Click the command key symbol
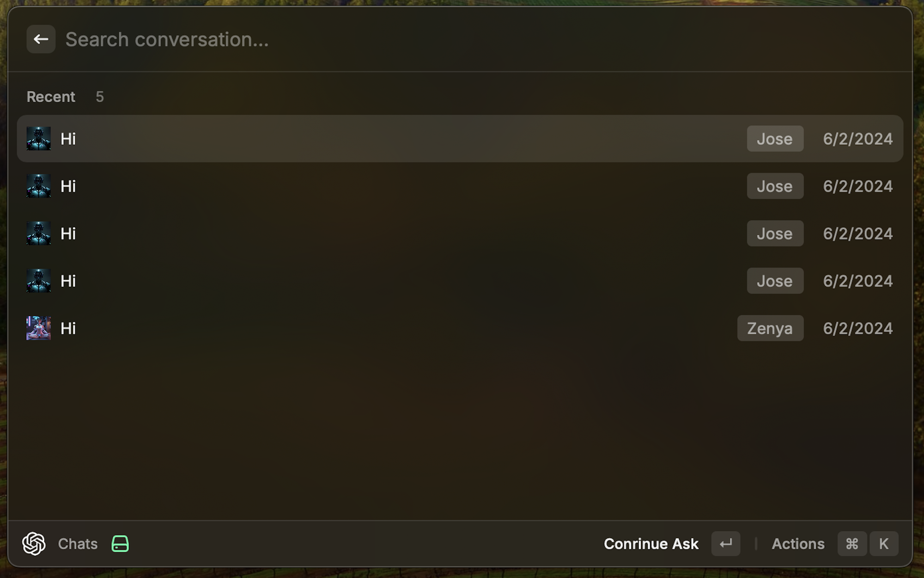The width and height of the screenshot is (924, 578). [x=852, y=544]
